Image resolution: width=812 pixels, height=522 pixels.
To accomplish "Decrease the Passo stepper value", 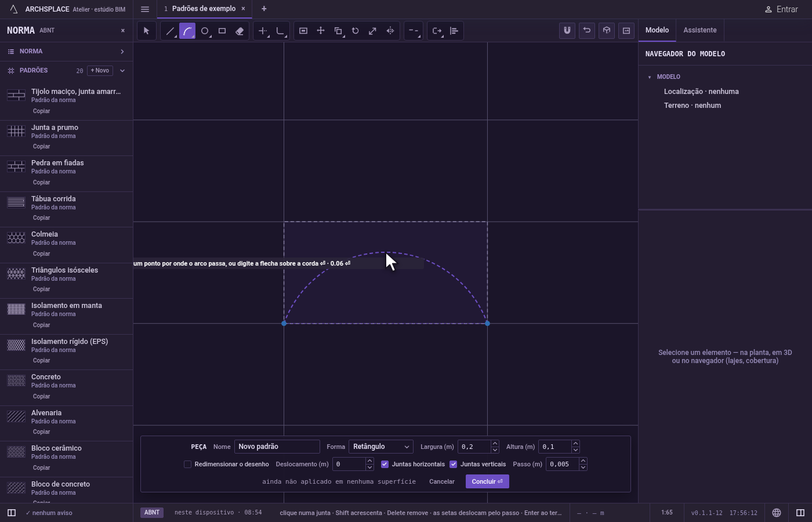I will pos(583,467).
